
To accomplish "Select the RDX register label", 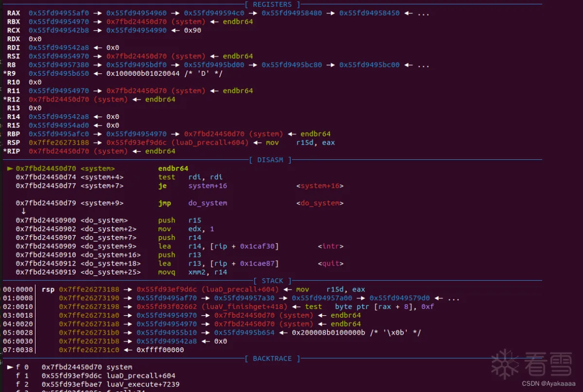I will coord(14,39).
